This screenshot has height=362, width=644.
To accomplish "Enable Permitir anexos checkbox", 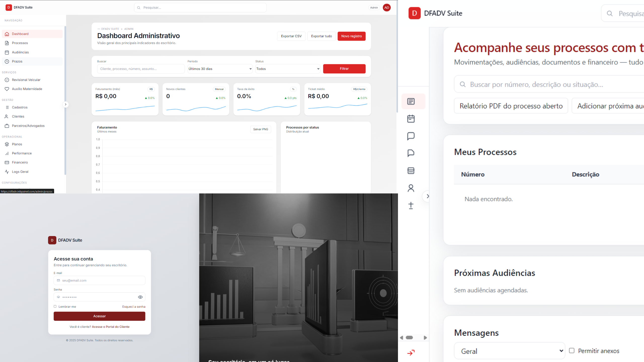I will [x=572, y=350].
